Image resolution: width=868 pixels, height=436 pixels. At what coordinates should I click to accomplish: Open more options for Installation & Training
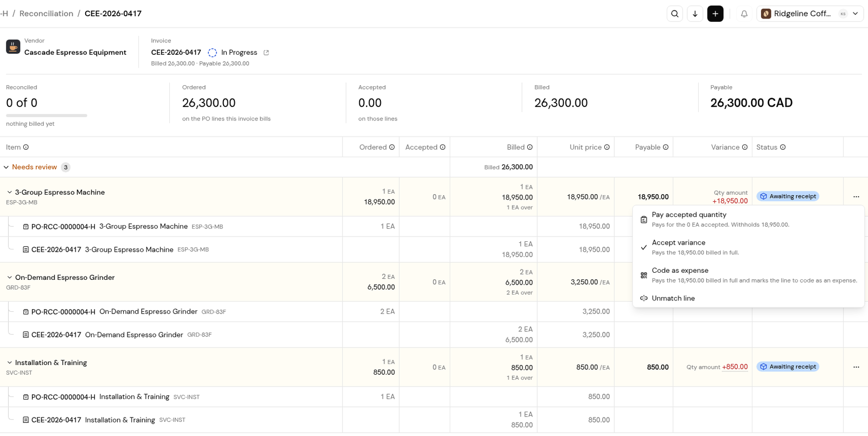(x=856, y=367)
